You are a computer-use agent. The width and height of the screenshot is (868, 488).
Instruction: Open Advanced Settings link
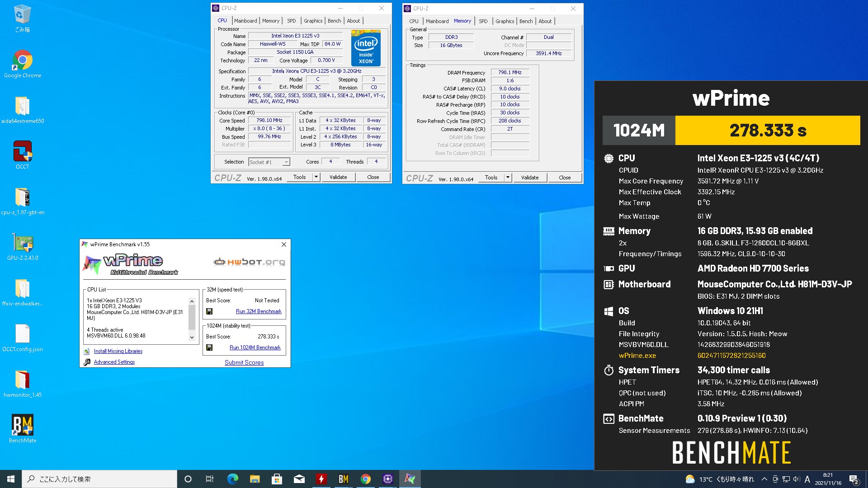[114, 362]
